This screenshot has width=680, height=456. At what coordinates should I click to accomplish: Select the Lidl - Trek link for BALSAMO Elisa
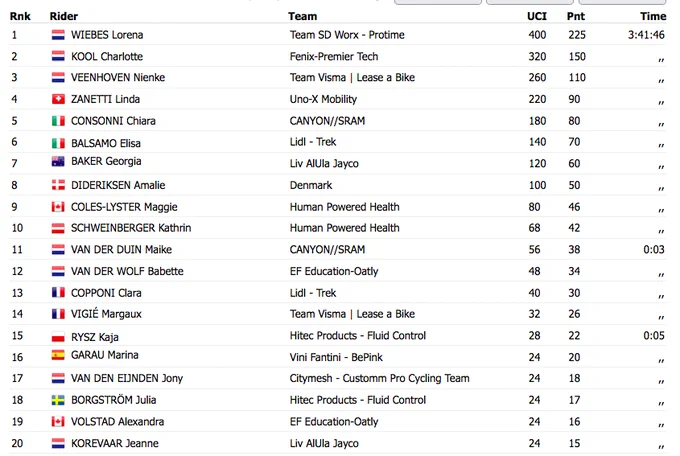click(x=313, y=142)
